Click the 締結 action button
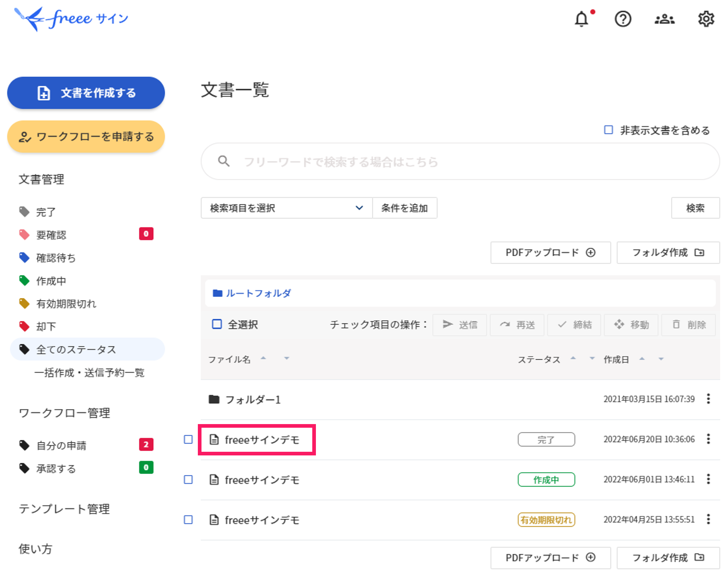728x572 pixels. (574, 325)
